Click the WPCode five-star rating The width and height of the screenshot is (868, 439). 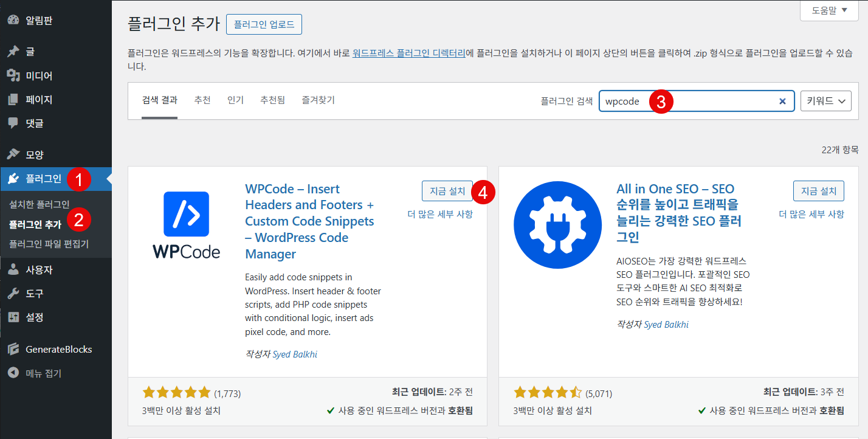[x=176, y=392]
